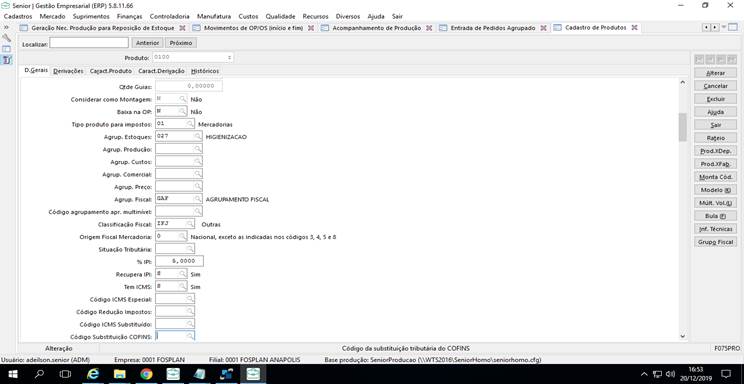Expand the Produto dropdown selector

coord(230,57)
